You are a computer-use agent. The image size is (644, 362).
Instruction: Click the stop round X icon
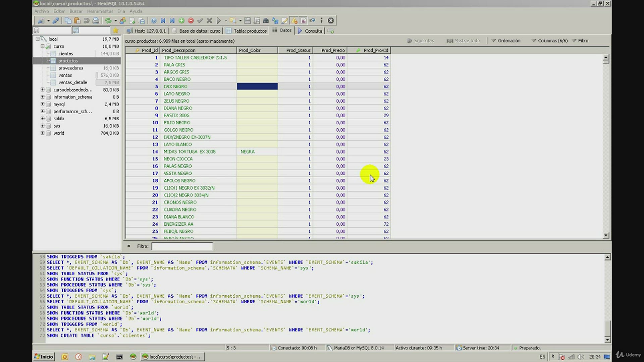click(x=331, y=21)
